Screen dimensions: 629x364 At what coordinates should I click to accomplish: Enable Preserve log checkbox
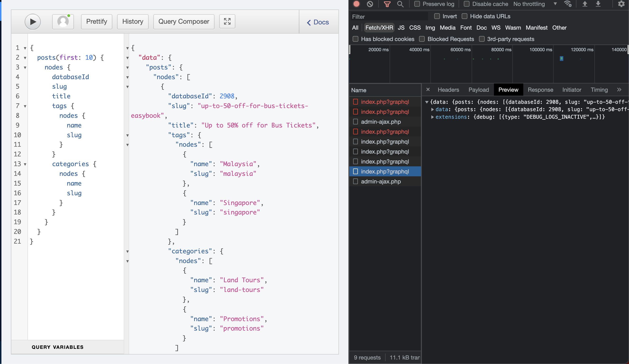click(417, 4)
